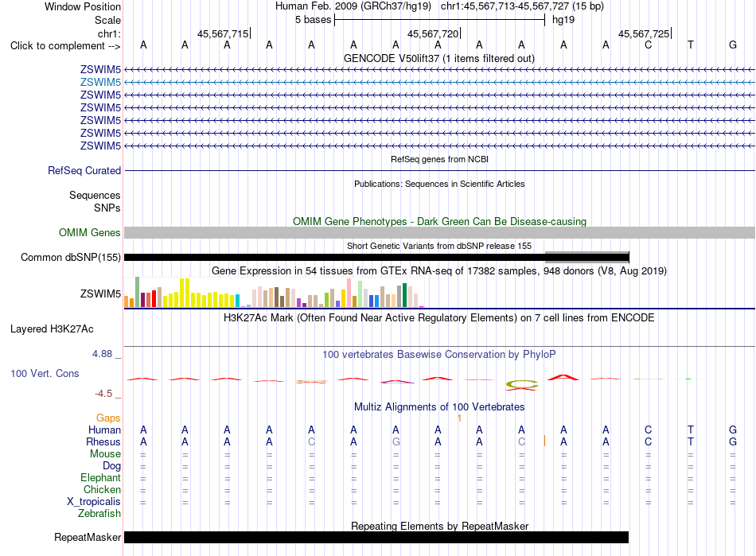Open 'Short Genetic Variants from dbSNP release 155'
Viewport: 756px width, 556px height.
pos(439,246)
